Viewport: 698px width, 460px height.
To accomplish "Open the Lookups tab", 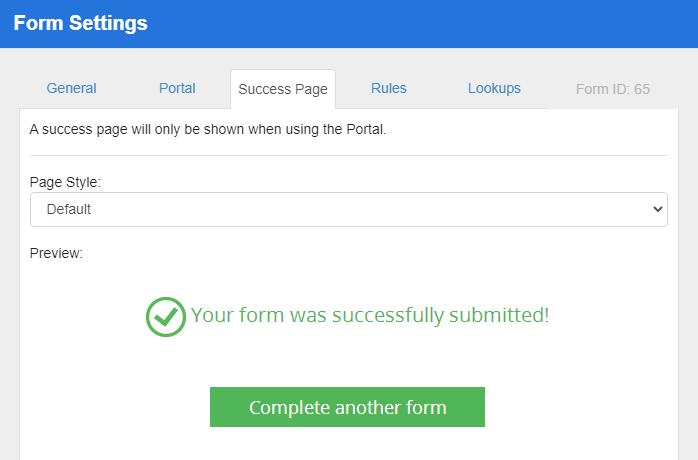I will 494,88.
